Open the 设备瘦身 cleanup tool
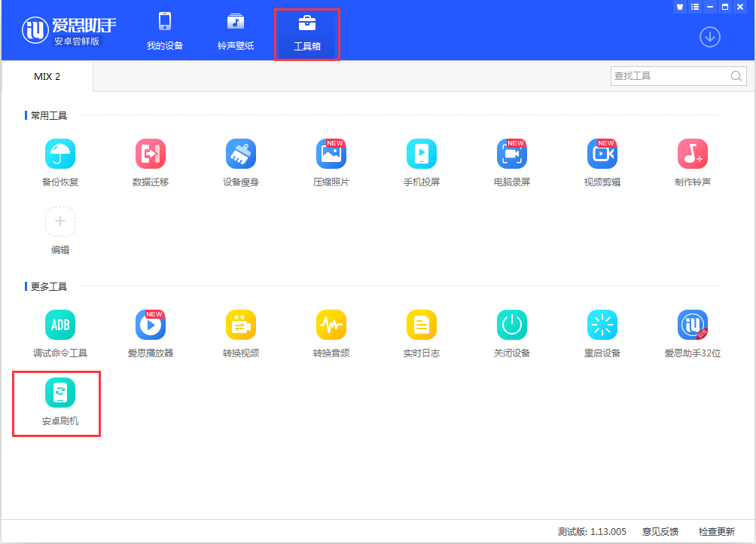The image size is (756, 544). 241,154
